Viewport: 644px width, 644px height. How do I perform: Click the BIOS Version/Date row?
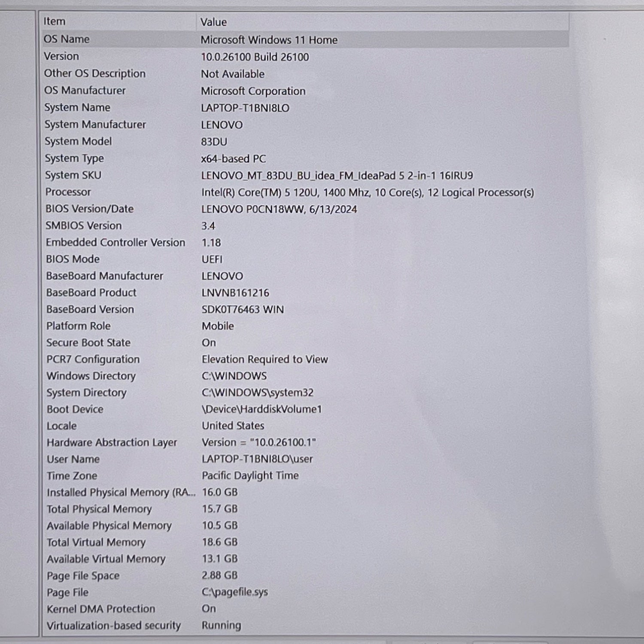click(x=90, y=209)
